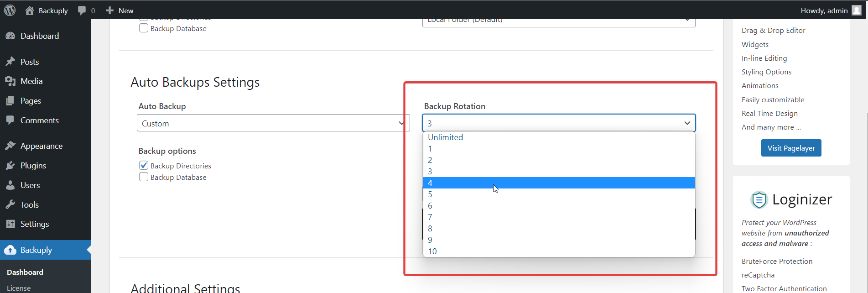868x293 pixels.
Task: Open the WordPress logo menu
Action: 10,10
